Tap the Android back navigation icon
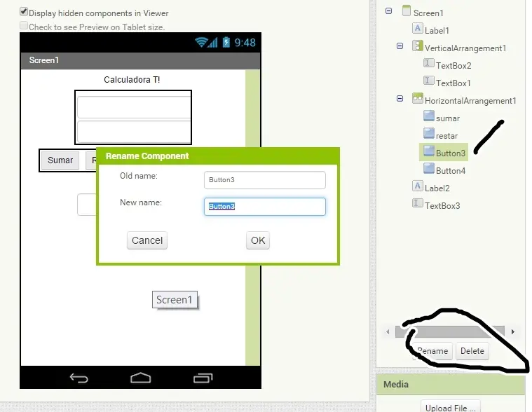532x412 pixels. click(79, 378)
